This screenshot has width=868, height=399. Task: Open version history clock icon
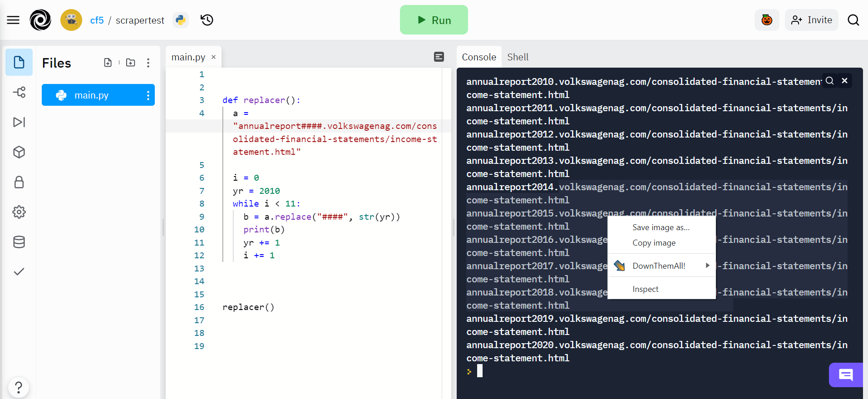pos(207,20)
